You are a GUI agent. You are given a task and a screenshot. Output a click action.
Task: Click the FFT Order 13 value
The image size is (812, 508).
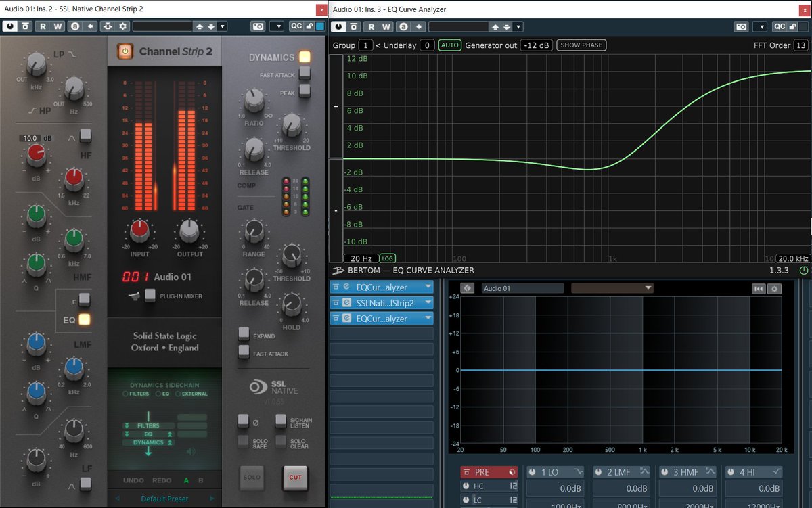[800, 45]
